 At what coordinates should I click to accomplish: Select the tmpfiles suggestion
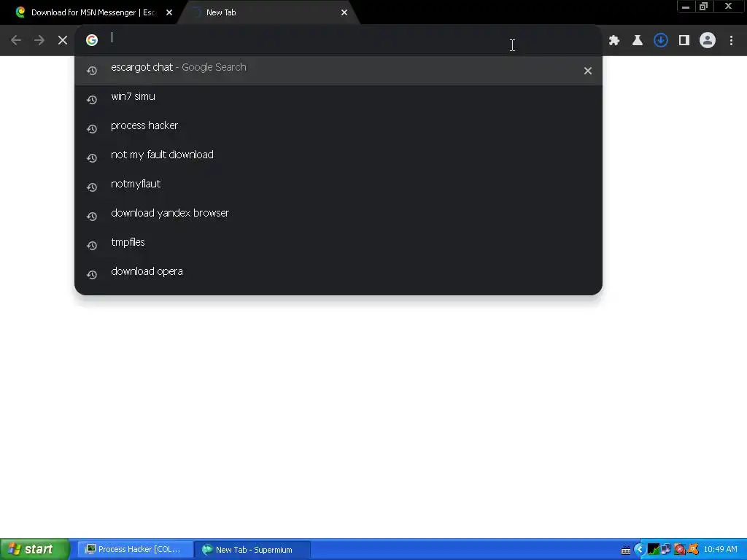point(338,245)
